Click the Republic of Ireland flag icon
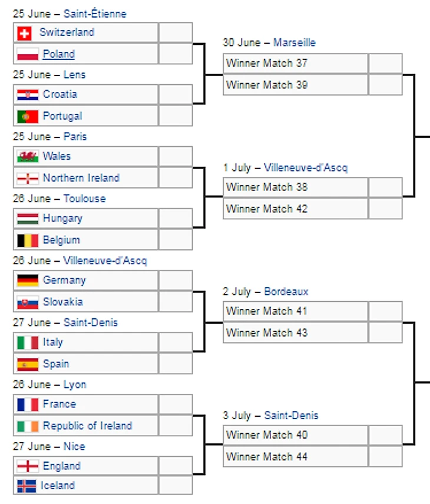 pyautogui.click(x=28, y=427)
